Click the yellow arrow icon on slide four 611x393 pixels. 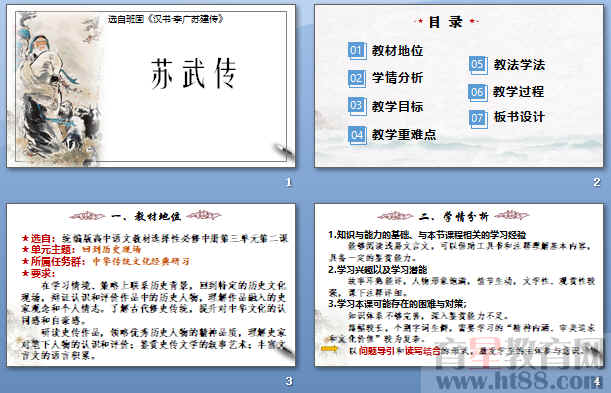(329, 349)
